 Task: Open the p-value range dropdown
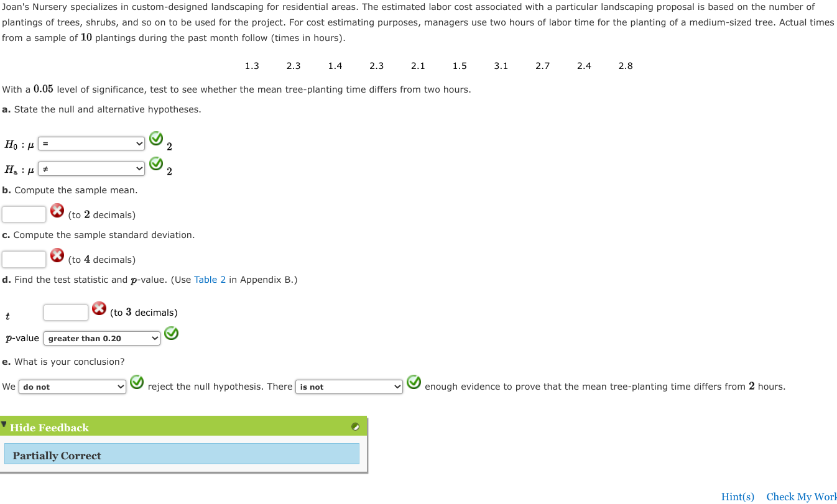tap(101, 338)
